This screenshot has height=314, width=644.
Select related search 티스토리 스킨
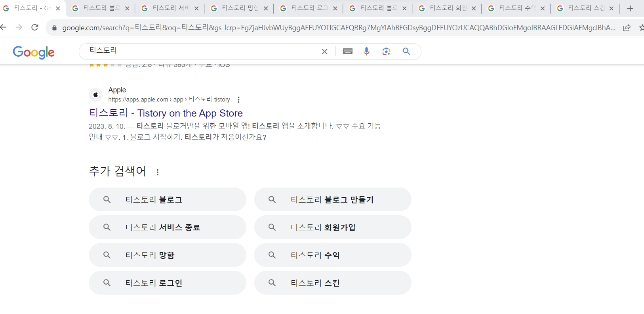coord(333,283)
